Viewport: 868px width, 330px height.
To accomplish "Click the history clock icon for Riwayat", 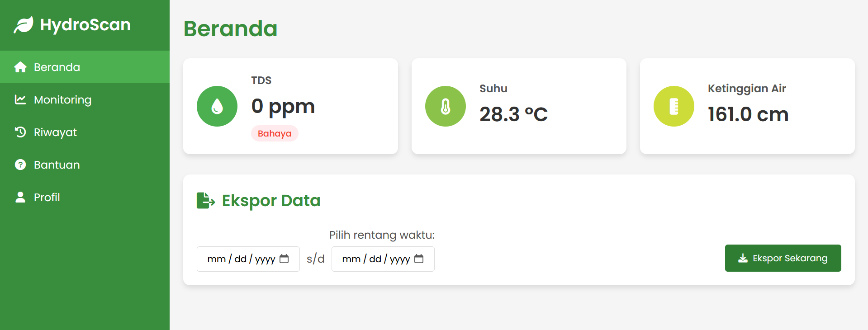I will tap(20, 132).
